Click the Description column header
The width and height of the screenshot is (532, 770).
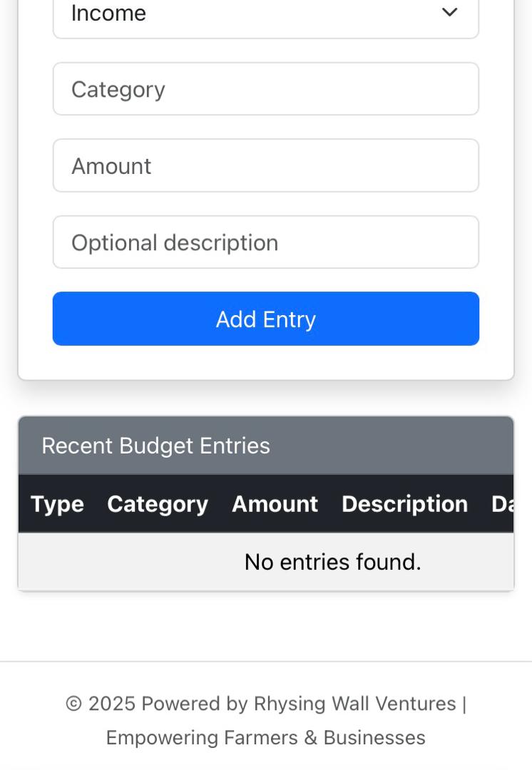(x=404, y=504)
